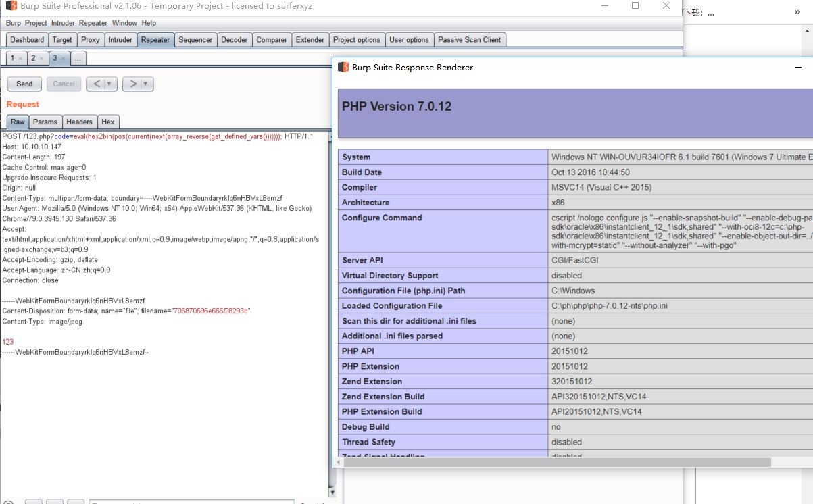
Task: Switch to the Target tab
Action: (x=62, y=40)
